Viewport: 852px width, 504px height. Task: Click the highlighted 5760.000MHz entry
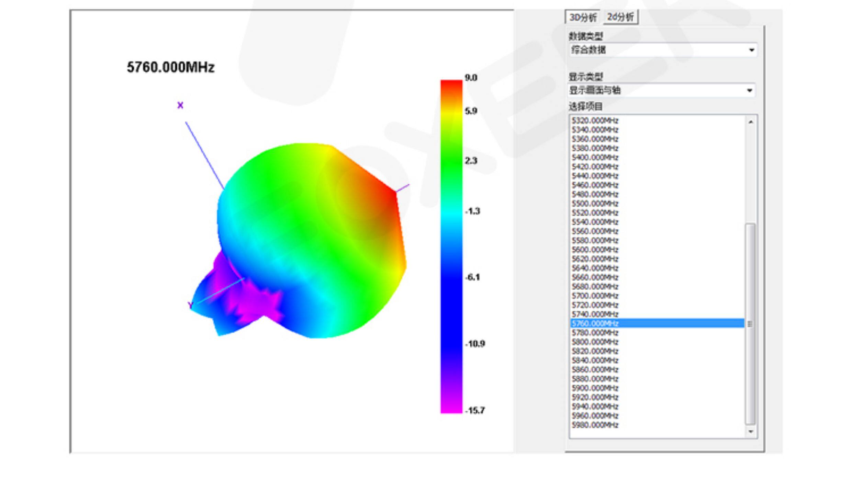click(x=595, y=323)
